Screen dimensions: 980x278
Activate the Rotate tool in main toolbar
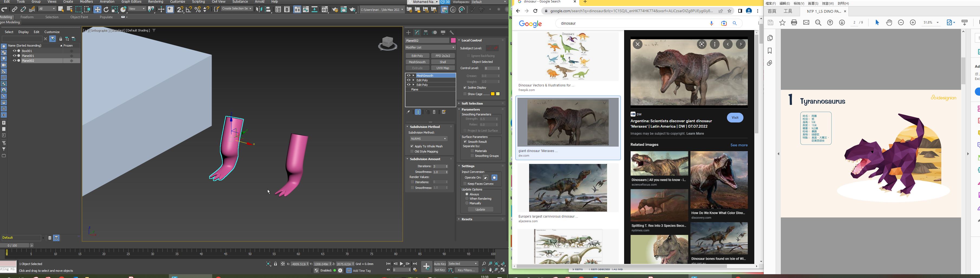click(x=106, y=9)
